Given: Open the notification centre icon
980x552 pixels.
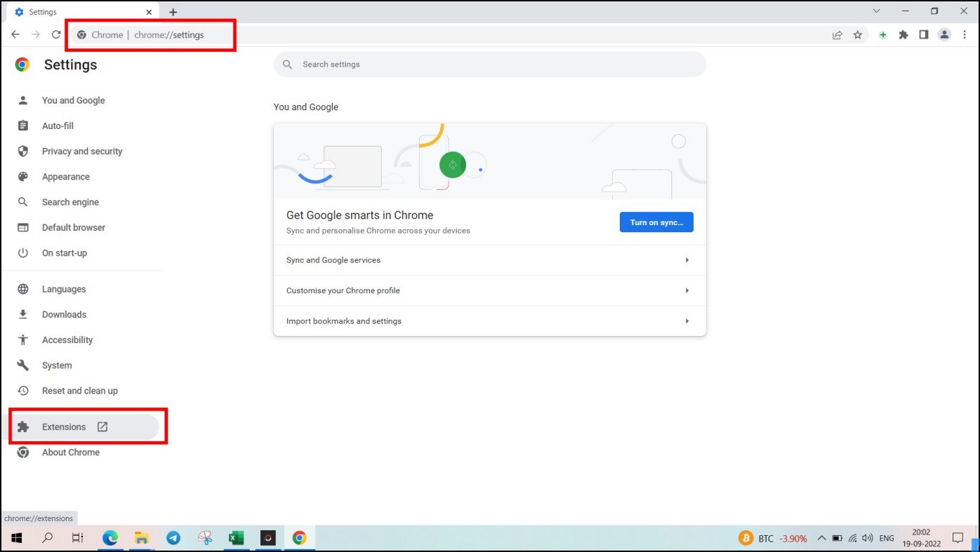Looking at the screenshot, I should point(958,538).
